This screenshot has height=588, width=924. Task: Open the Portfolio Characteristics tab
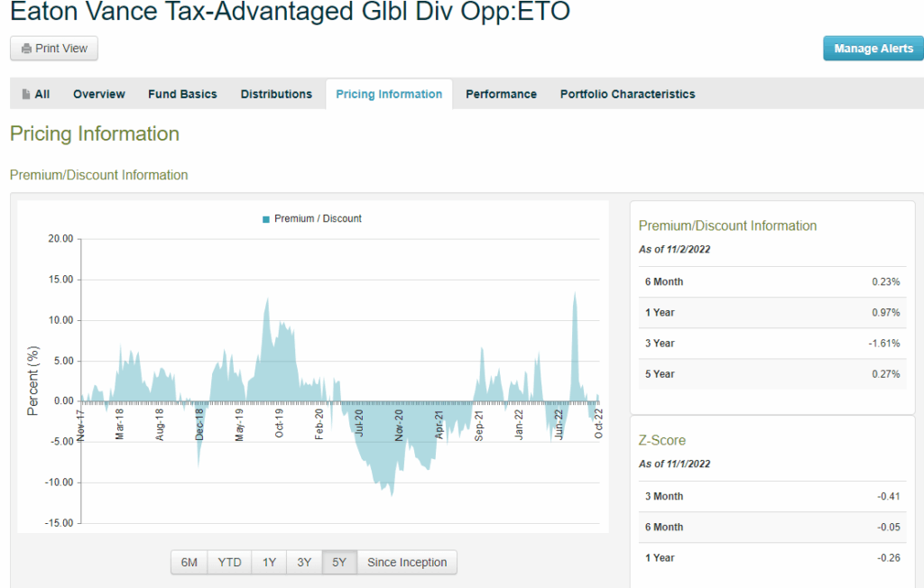628,95
